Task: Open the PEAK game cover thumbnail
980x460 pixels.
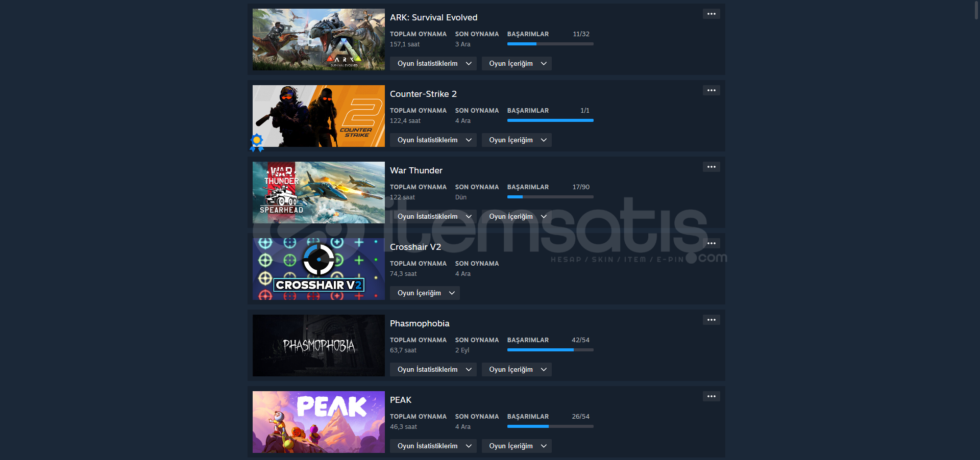Action: 318,422
